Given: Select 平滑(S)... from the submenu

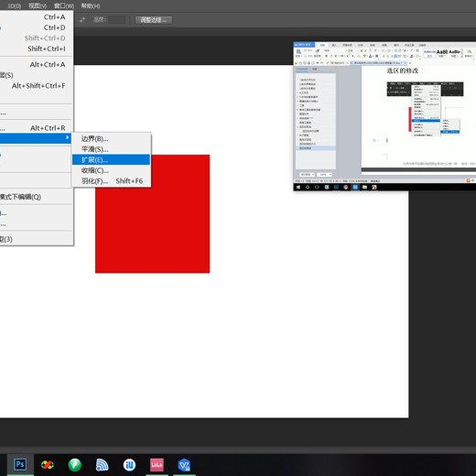Looking at the screenshot, I should coord(111,149).
